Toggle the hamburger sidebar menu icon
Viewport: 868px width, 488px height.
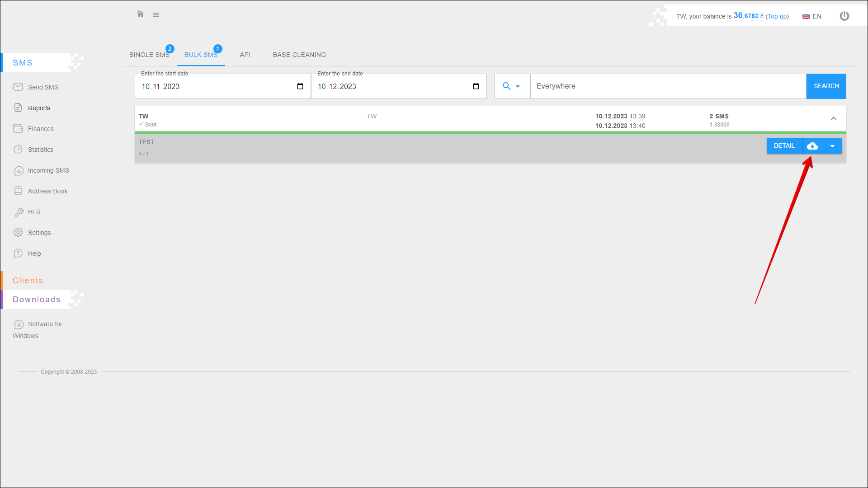[156, 15]
